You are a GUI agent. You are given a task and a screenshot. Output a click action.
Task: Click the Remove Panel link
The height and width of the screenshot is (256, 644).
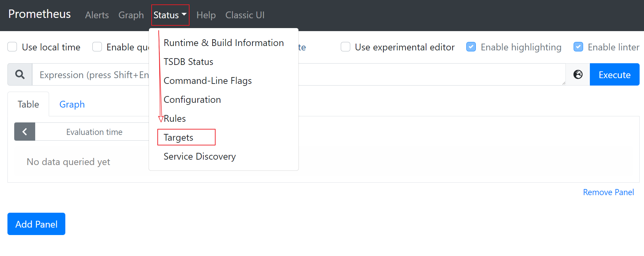coord(608,192)
